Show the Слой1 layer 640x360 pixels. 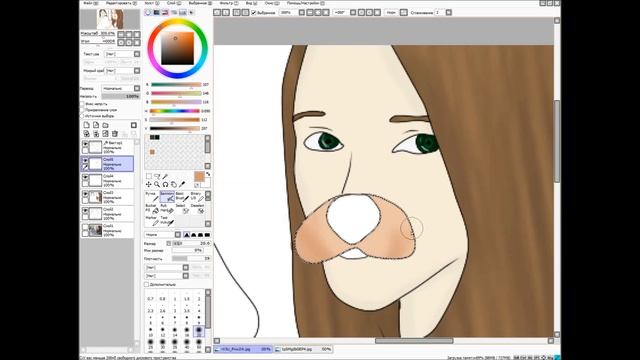coord(85,227)
